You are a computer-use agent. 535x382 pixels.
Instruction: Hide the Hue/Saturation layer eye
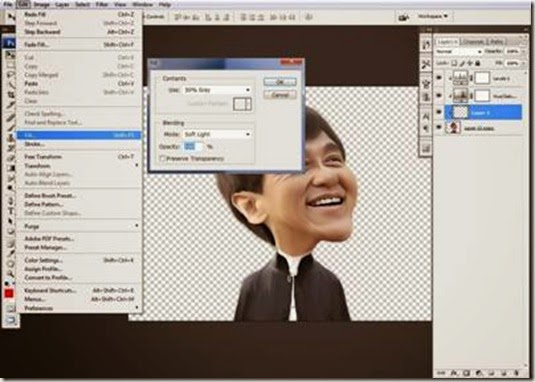pyautogui.click(x=438, y=95)
